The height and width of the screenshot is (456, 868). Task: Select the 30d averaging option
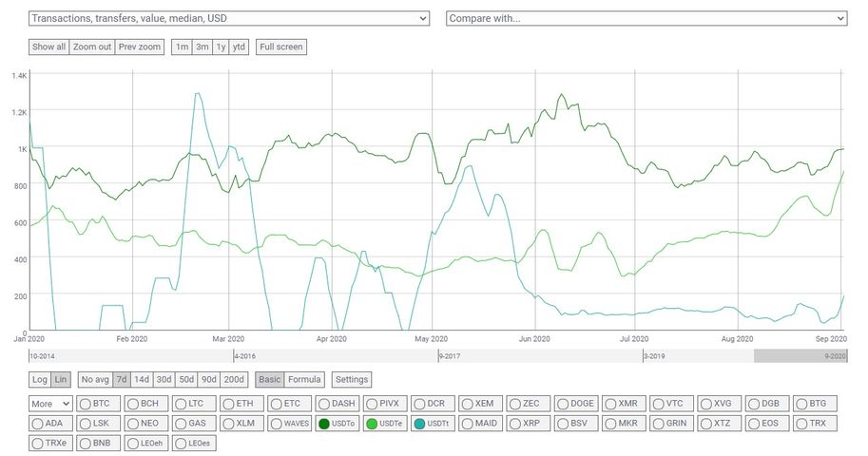click(165, 380)
